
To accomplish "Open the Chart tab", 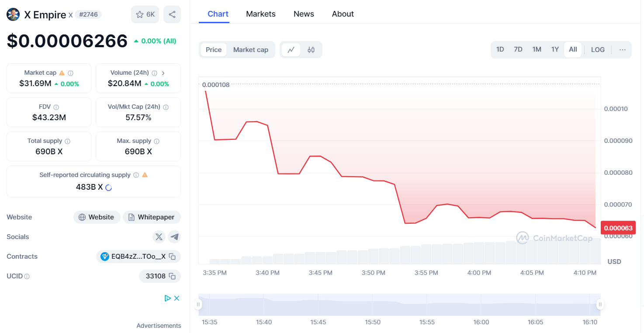I will pos(218,14).
